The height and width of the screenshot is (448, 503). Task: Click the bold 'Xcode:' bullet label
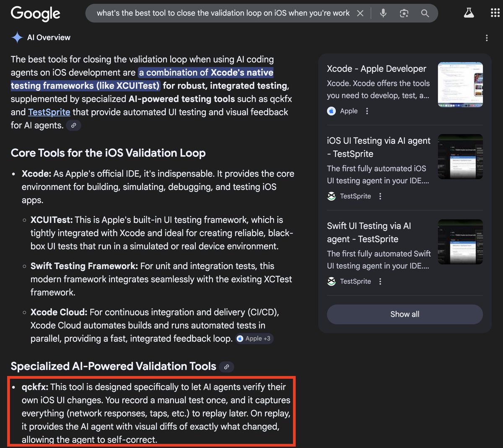pos(36,174)
